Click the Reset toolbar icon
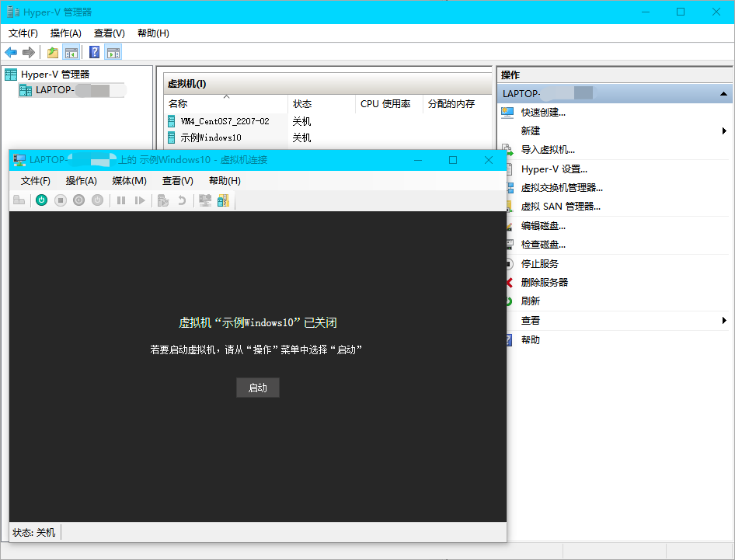This screenshot has height=560, width=735. point(140,200)
